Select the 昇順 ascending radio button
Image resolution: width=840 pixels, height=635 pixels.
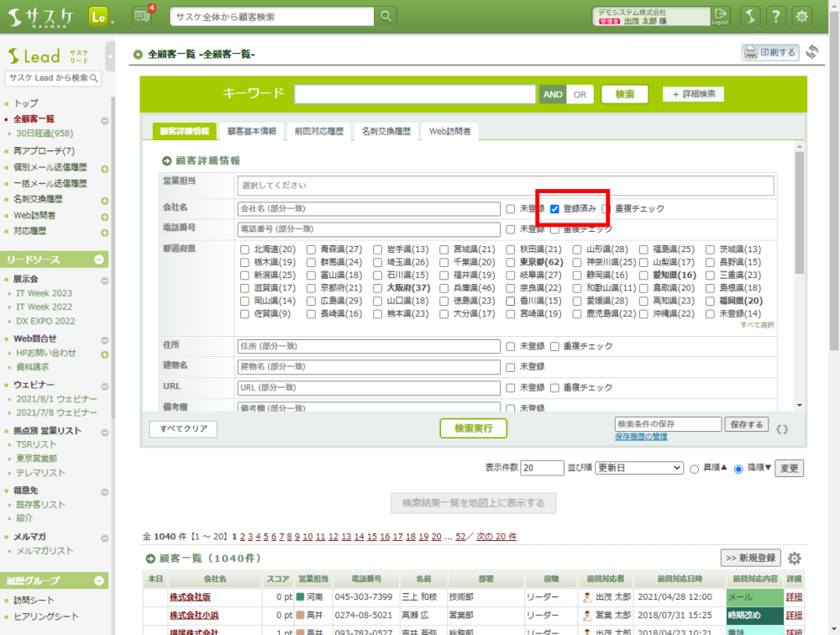(x=695, y=468)
